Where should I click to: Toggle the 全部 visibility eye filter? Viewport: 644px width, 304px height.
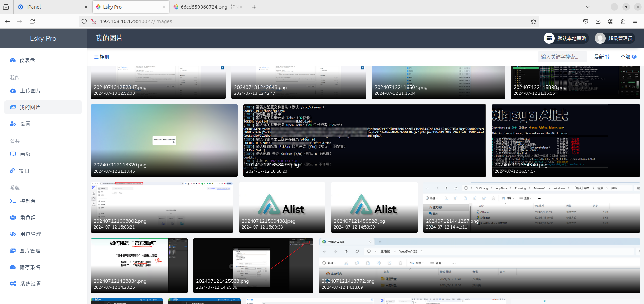[634, 57]
